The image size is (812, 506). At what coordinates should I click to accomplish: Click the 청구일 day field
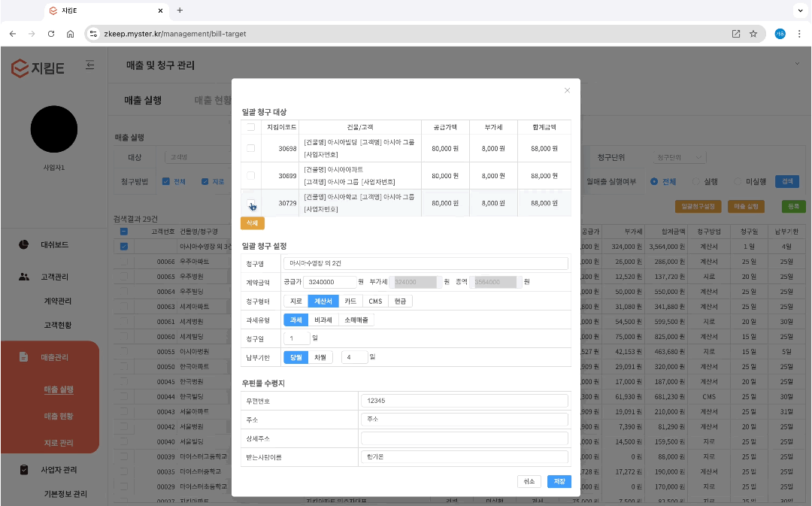(x=297, y=338)
